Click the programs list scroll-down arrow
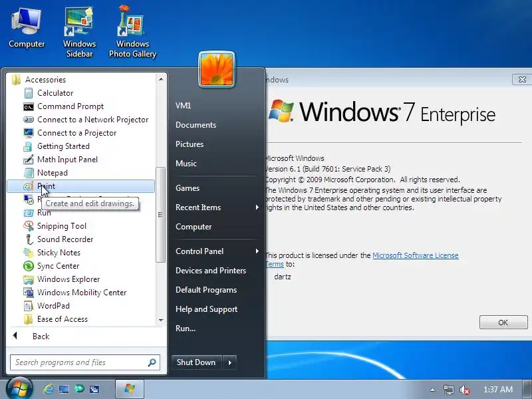Image resolution: width=532 pixels, height=399 pixels. 161,320
